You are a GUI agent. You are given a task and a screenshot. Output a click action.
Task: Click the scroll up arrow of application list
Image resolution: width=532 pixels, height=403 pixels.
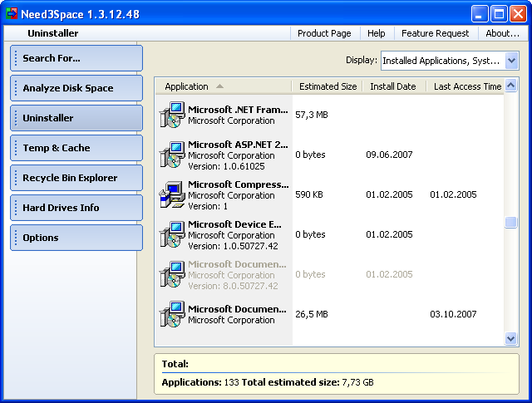[x=511, y=85]
